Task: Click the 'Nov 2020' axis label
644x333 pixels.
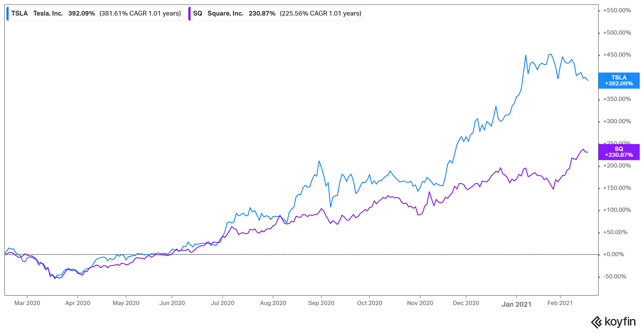Action: 420,303
